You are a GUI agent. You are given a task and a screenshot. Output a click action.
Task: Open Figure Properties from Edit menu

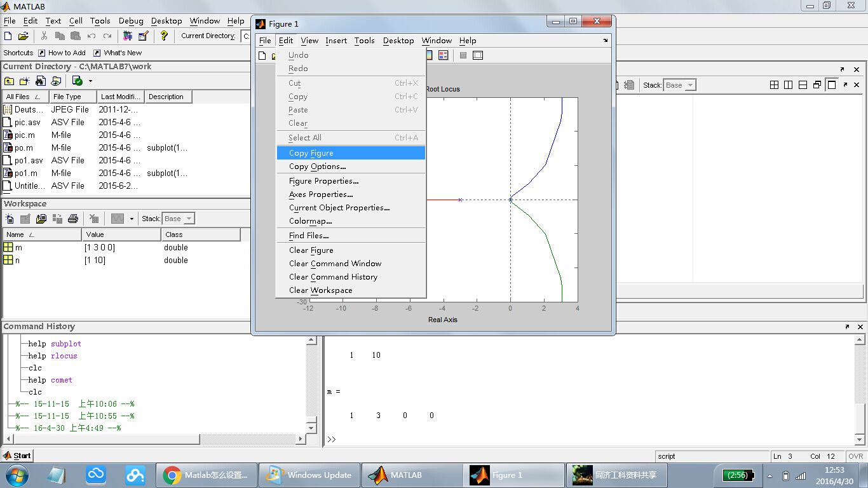pos(351,181)
